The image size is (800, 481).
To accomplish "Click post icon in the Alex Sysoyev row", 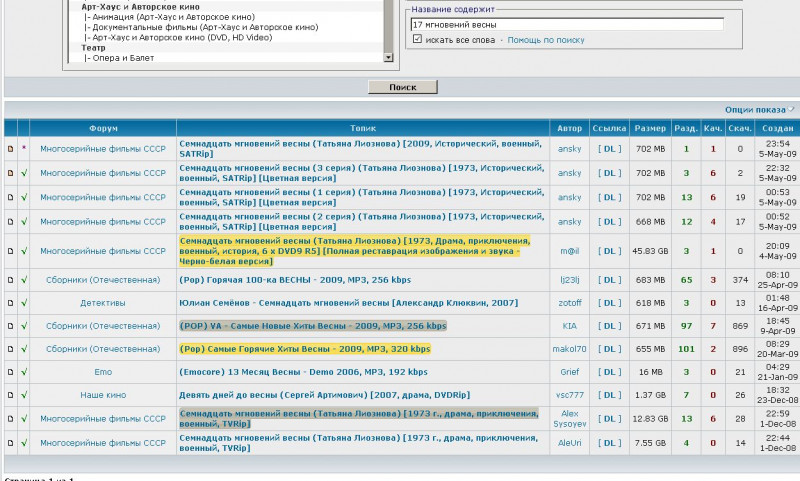I will [x=10, y=419].
